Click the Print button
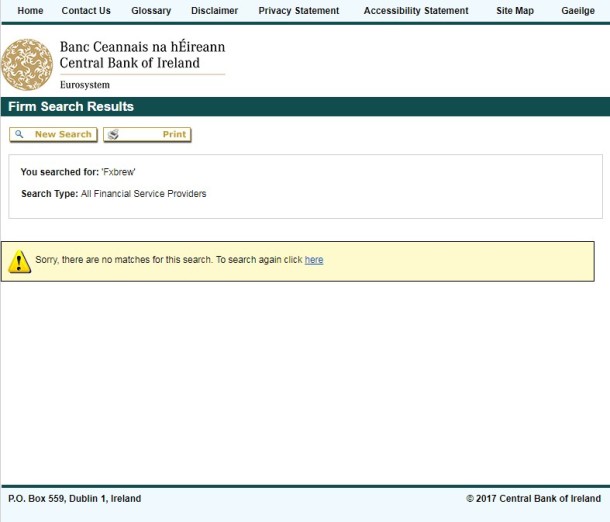610x522 pixels. click(147, 135)
